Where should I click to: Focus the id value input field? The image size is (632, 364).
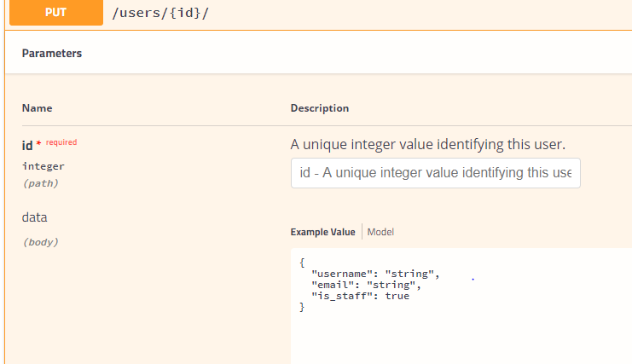[435, 173]
